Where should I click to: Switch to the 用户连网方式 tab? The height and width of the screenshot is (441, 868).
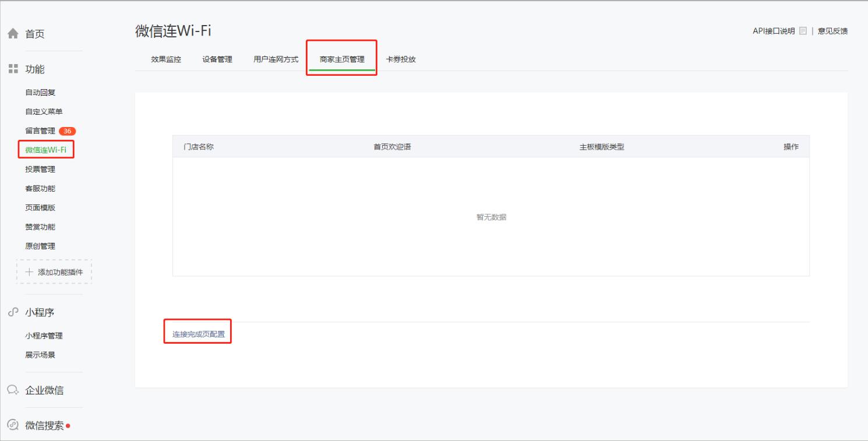276,59
